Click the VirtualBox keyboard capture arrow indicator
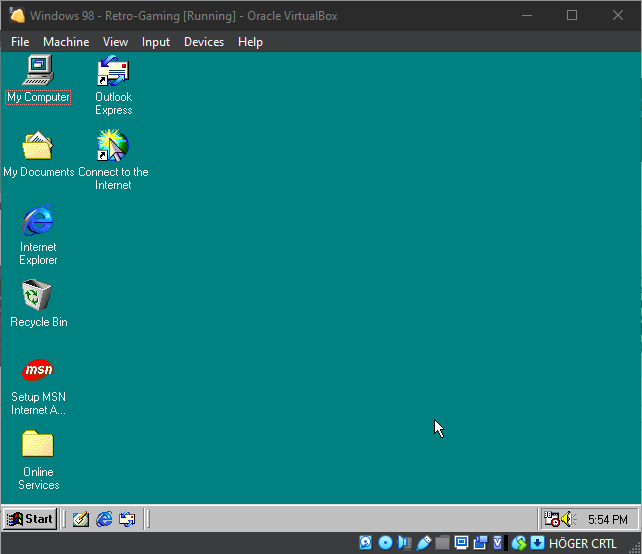 tap(538, 543)
